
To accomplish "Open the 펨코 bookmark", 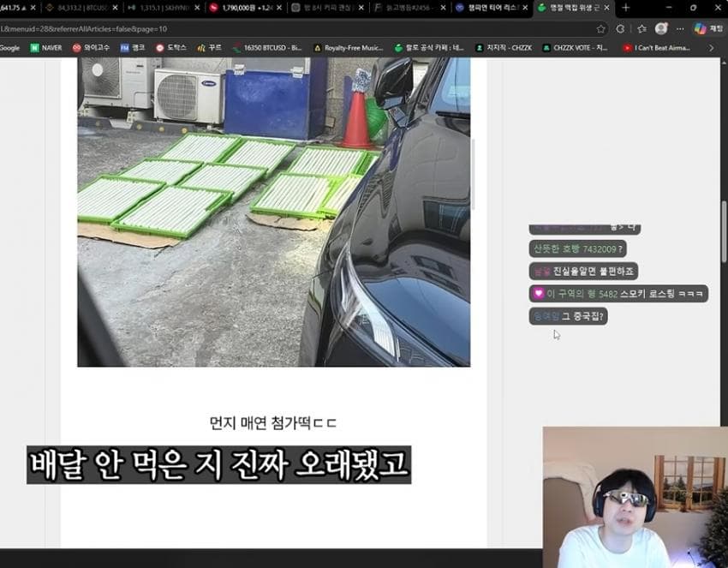I will click(132, 48).
